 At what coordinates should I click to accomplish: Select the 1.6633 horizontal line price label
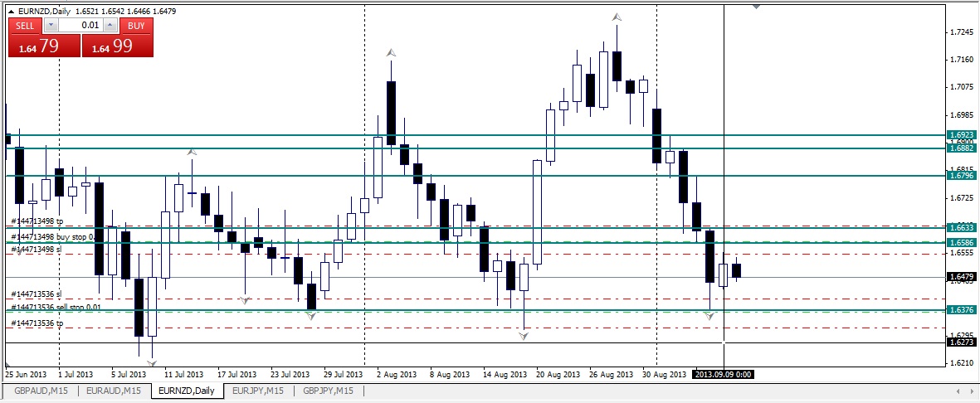pos(961,228)
